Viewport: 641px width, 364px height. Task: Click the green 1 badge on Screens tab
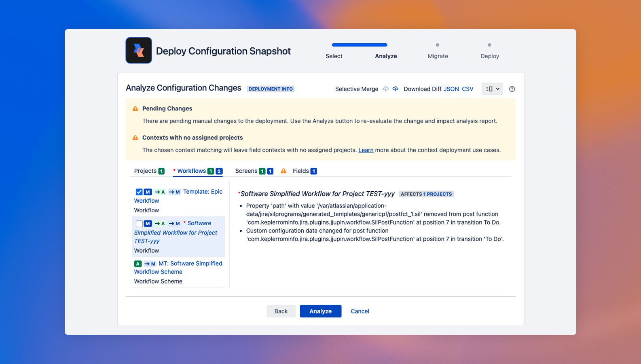coord(262,171)
